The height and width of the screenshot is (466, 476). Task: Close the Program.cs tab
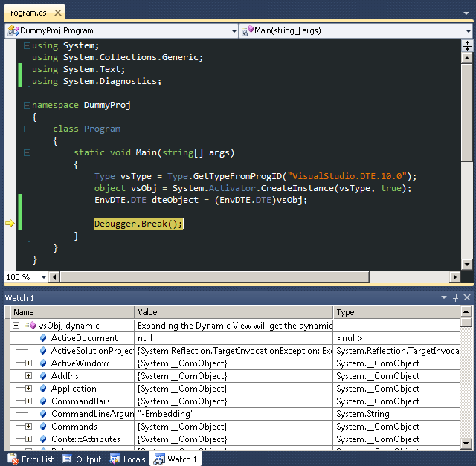click(x=58, y=13)
